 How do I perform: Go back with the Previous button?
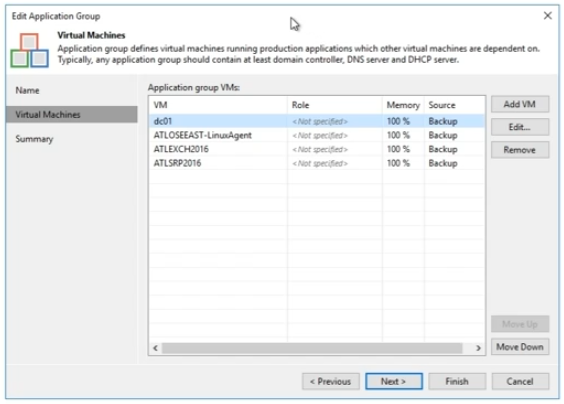tap(331, 381)
